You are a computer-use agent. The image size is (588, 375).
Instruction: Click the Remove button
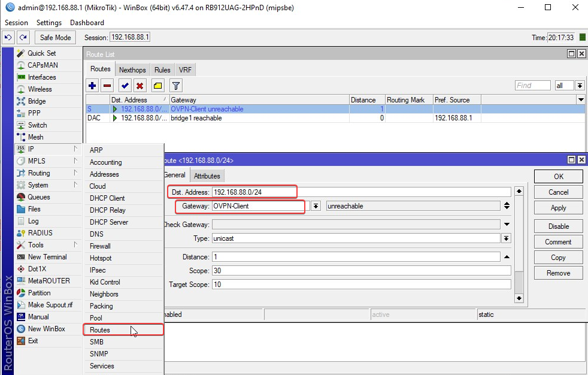(x=559, y=273)
